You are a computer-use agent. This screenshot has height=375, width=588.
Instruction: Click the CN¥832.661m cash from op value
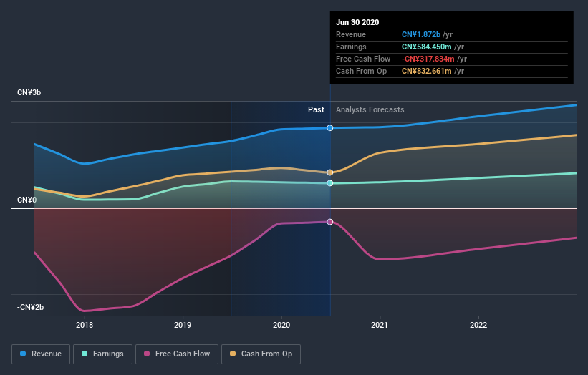427,71
